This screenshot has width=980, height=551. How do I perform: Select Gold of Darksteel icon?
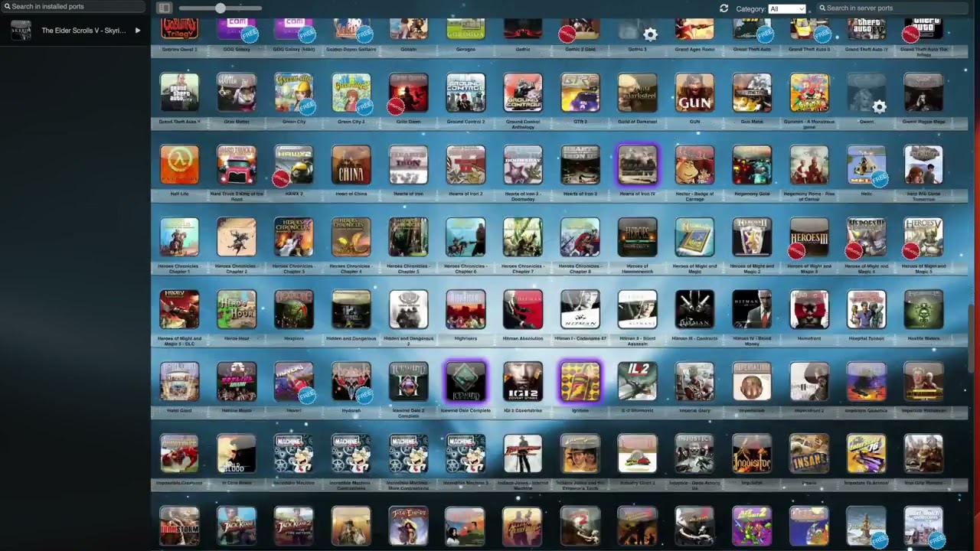tap(638, 93)
